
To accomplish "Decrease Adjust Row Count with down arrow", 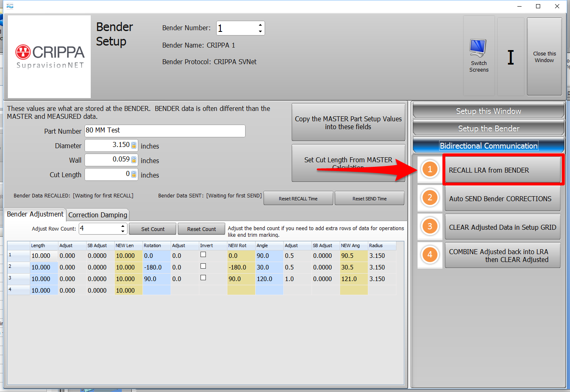I will coord(123,231).
